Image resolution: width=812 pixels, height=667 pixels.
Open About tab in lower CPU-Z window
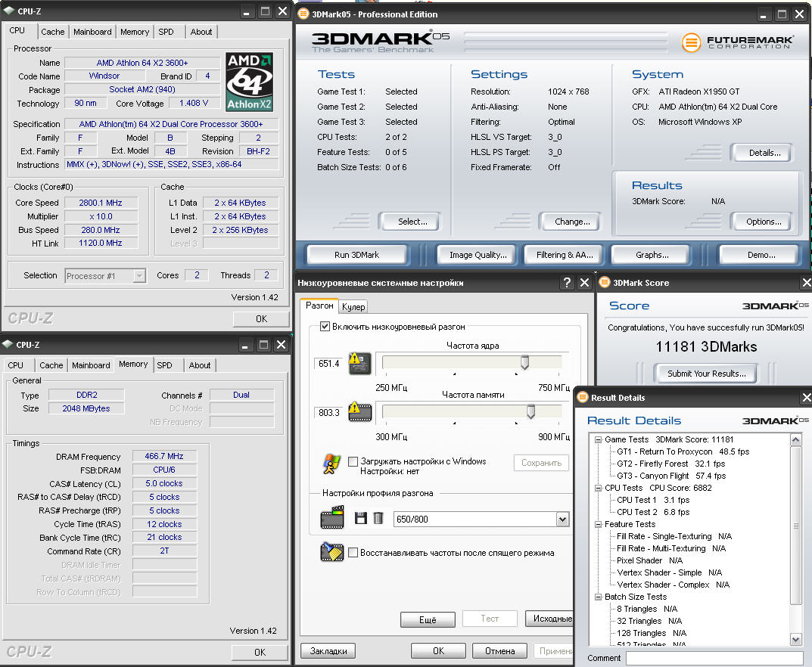tap(199, 365)
